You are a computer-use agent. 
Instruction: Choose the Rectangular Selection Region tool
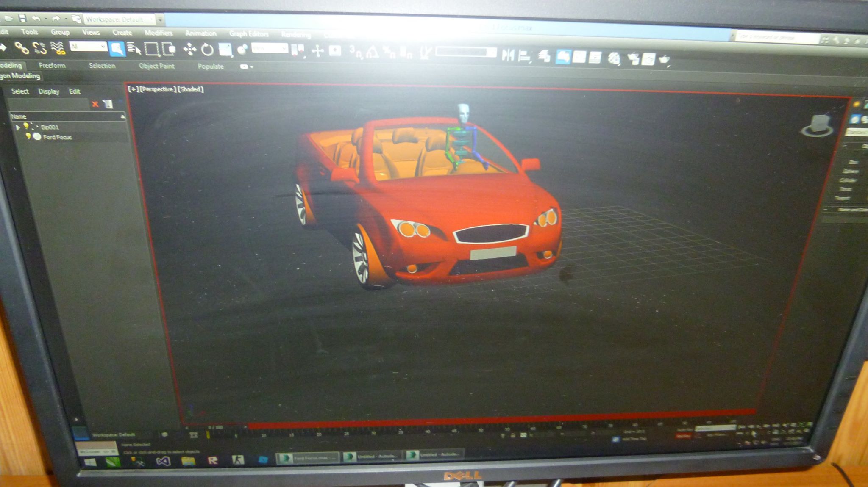tap(152, 49)
